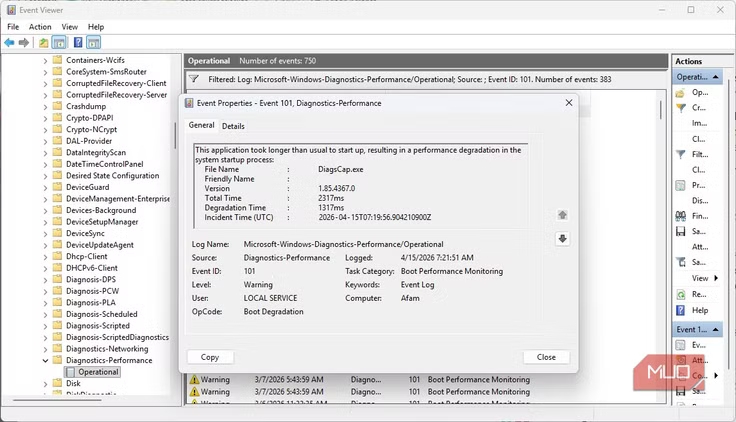Screen dimensions: 736x422
Task: Click the Copy button
Action: 210,357
